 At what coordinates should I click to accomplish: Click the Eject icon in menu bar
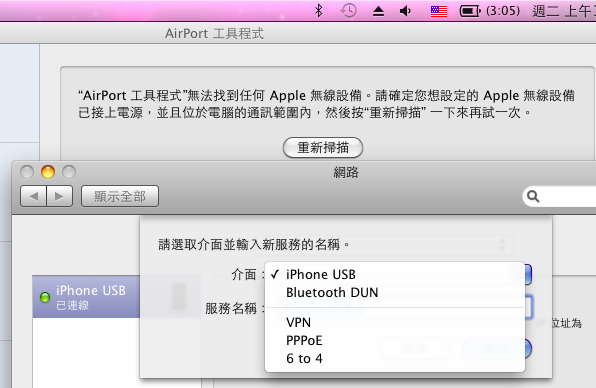[378, 11]
